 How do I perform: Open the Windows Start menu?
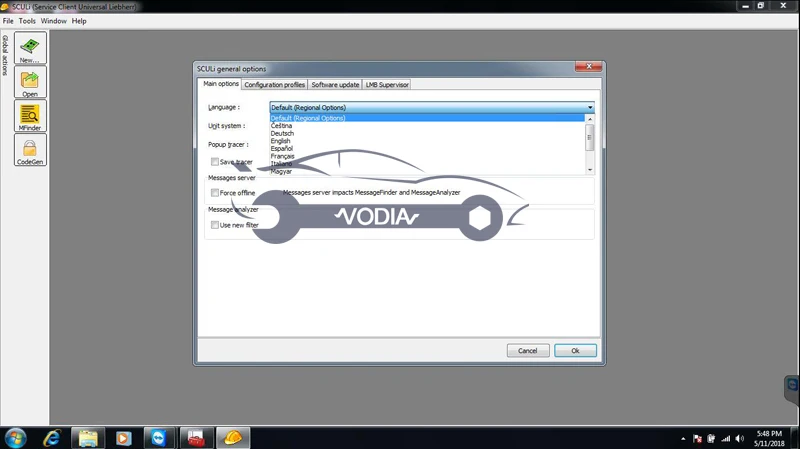15,438
